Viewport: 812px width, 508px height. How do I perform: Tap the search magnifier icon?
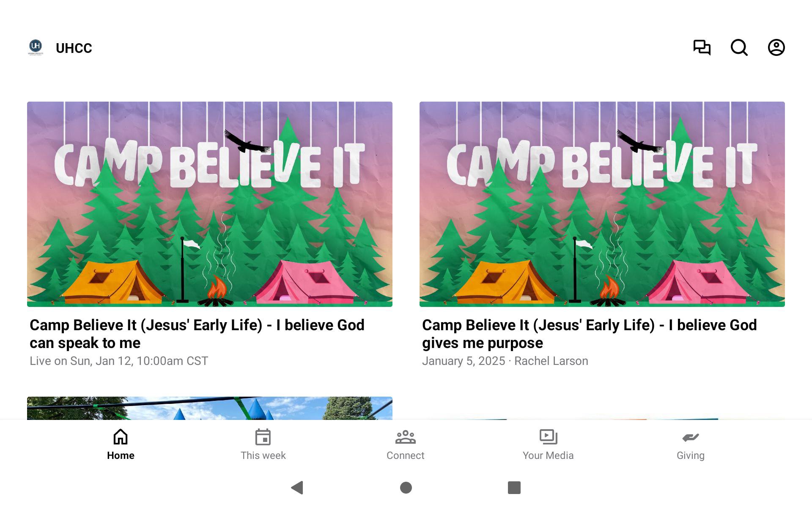tap(739, 47)
